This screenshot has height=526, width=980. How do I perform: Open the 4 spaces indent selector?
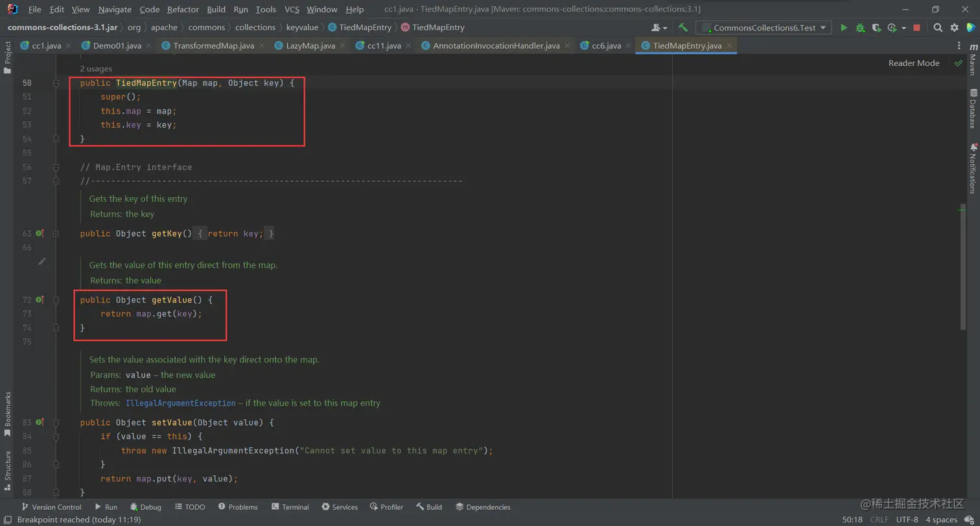(x=941, y=520)
